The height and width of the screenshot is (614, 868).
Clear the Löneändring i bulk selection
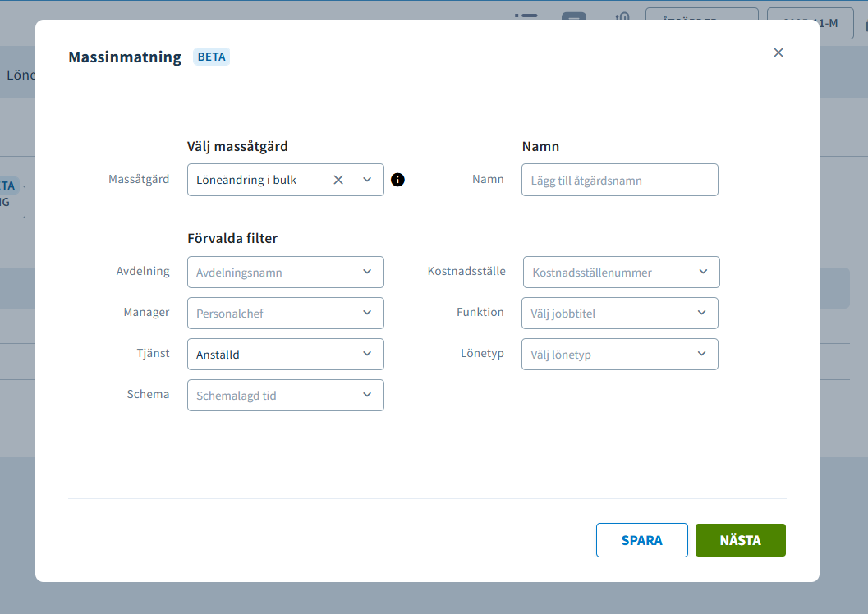pos(338,180)
